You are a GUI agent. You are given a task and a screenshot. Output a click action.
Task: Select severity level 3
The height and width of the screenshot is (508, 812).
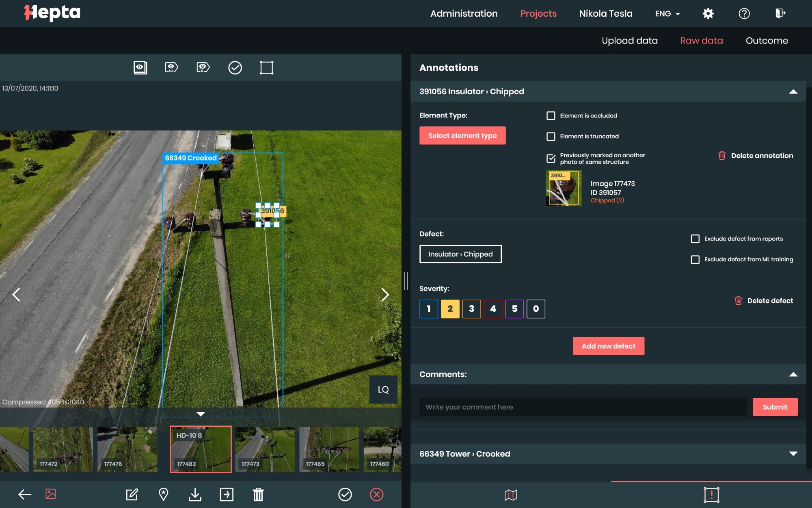point(471,308)
